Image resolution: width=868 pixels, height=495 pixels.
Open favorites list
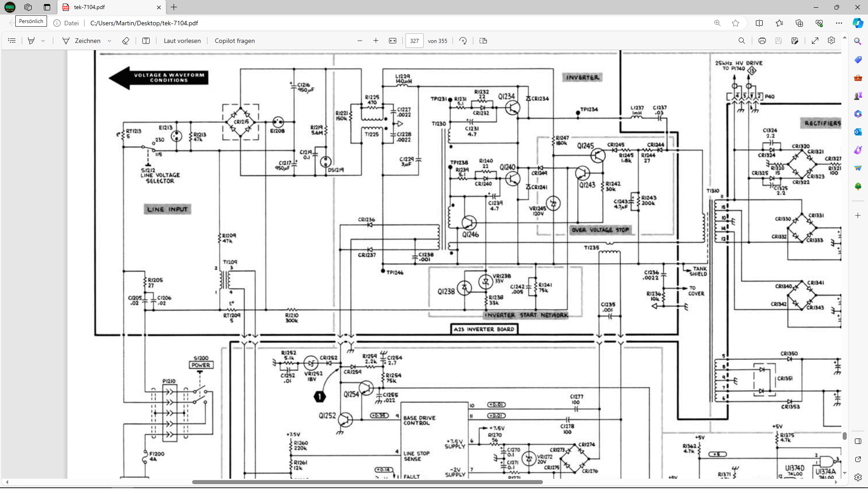pos(779,23)
